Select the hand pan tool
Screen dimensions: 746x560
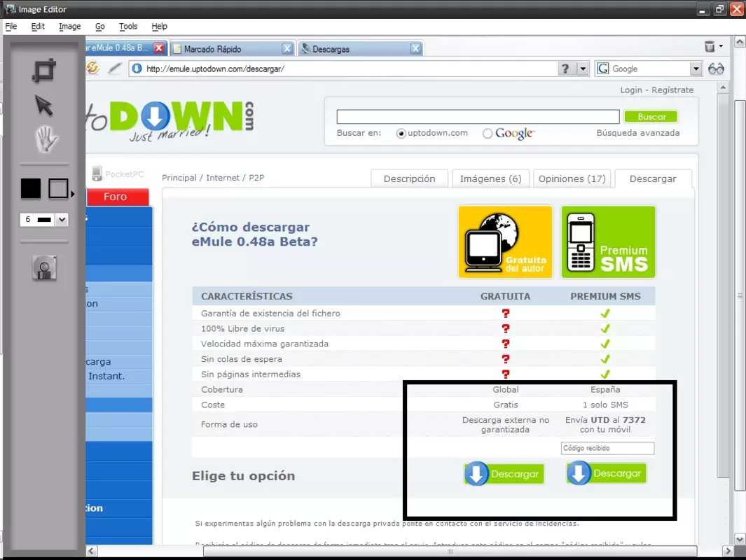tap(46, 139)
